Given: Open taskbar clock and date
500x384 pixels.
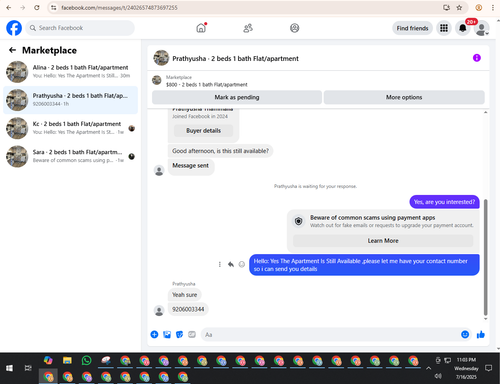Looking at the screenshot, I should click(x=466, y=368).
